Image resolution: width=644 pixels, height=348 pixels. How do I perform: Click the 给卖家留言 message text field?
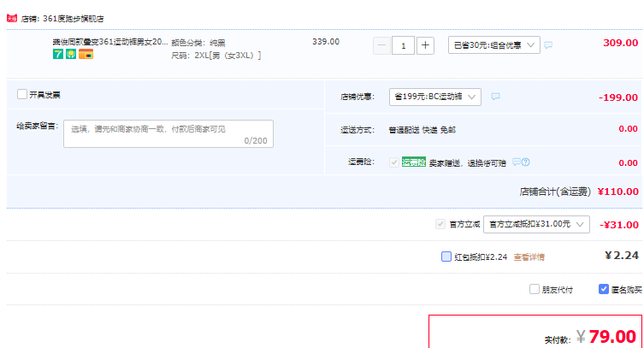(x=168, y=133)
